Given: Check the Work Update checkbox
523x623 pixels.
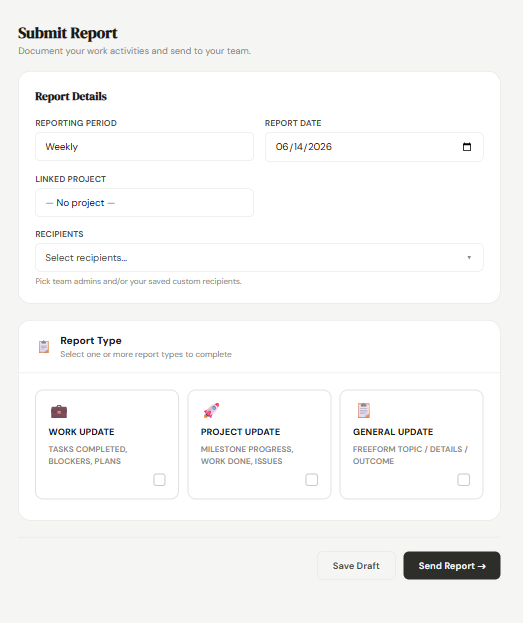Looking at the screenshot, I should coord(159,480).
